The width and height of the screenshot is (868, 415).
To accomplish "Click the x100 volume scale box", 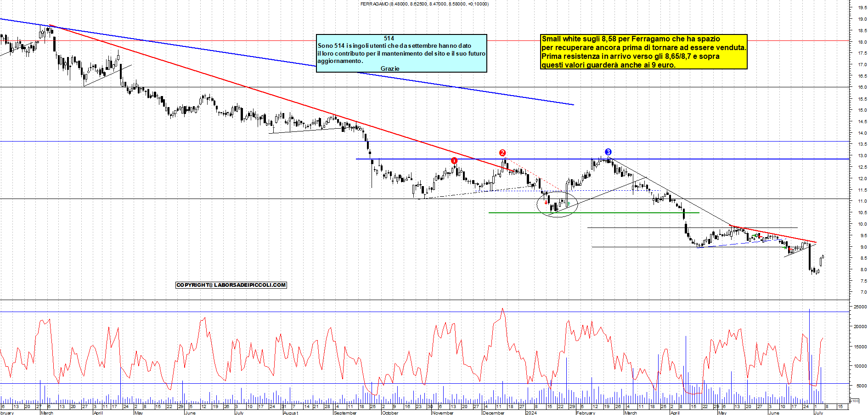I will (855, 401).
